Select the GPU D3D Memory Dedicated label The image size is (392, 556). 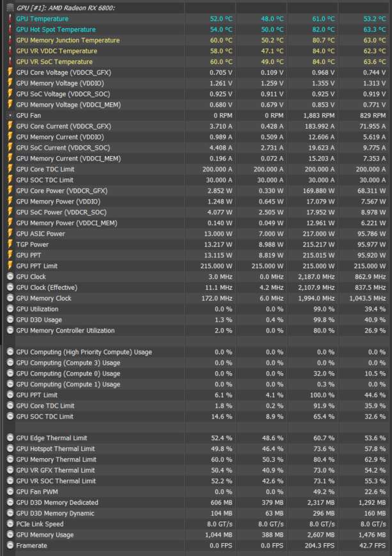[57, 502]
